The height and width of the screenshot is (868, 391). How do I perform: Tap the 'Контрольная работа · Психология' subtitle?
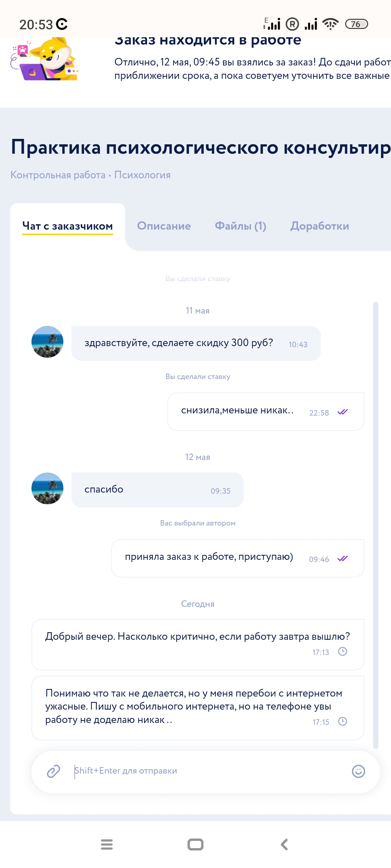pyautogui.click(x=91, y=175)
